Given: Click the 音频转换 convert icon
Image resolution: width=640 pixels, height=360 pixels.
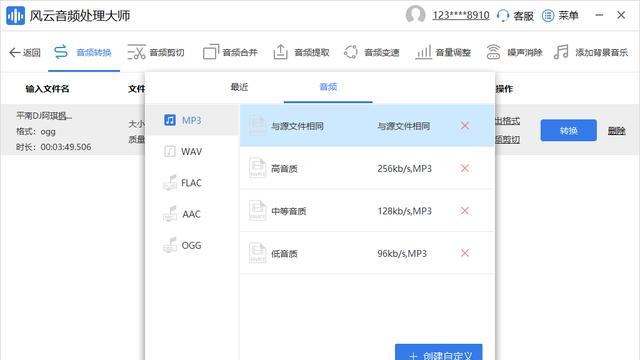Looking at the screenshot, I should click(61, 52).
